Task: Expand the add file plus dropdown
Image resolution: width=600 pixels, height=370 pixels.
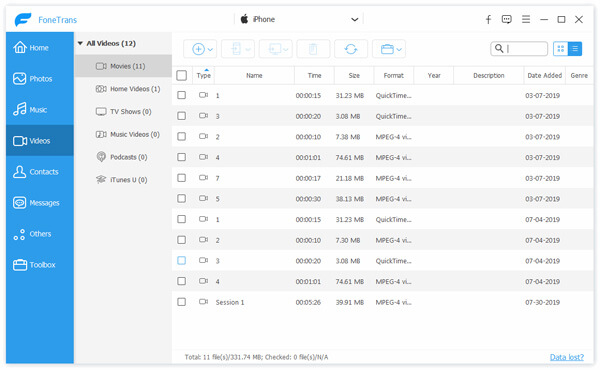Action: pos(200,49)
